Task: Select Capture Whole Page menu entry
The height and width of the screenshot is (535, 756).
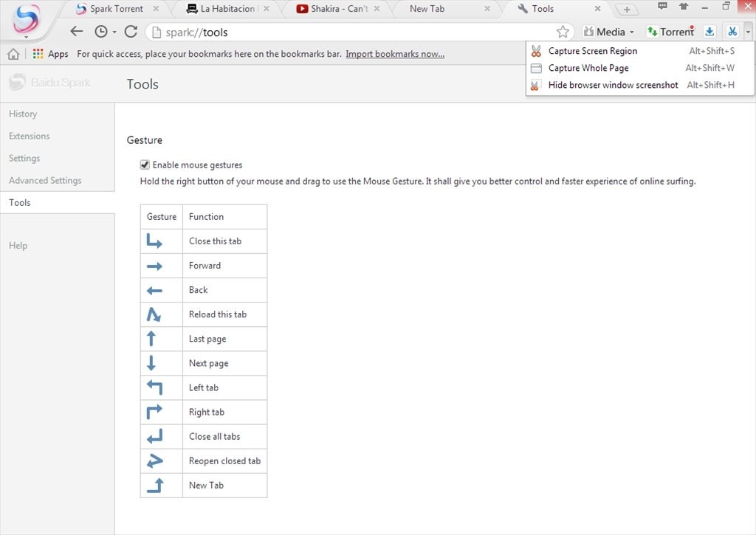Action: point(588,68)
